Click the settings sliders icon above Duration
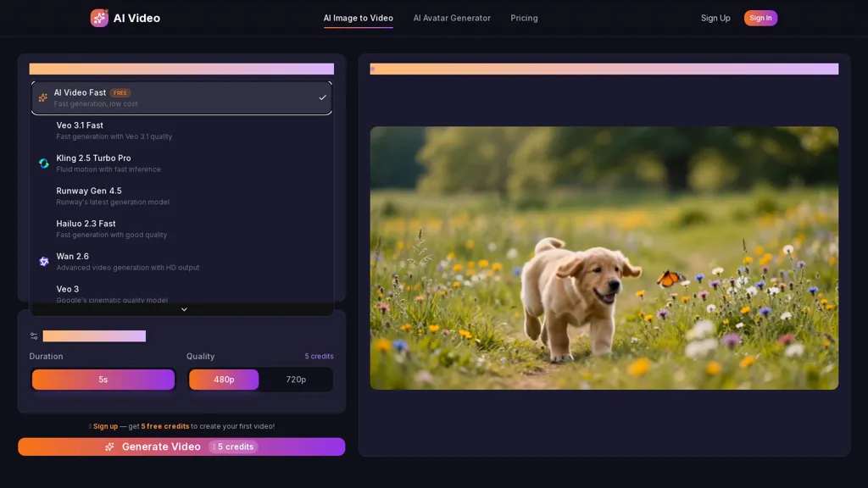This screenshot has height=488, width=868. [x=34, y=335]
